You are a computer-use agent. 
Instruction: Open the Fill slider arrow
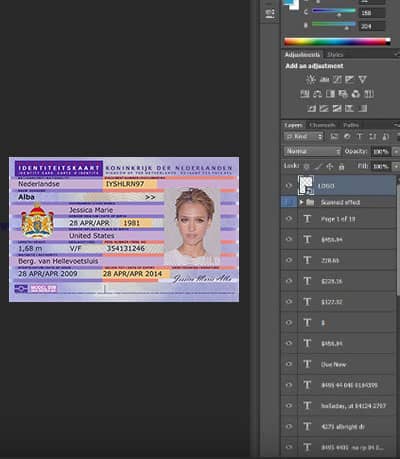click(396, 166)
